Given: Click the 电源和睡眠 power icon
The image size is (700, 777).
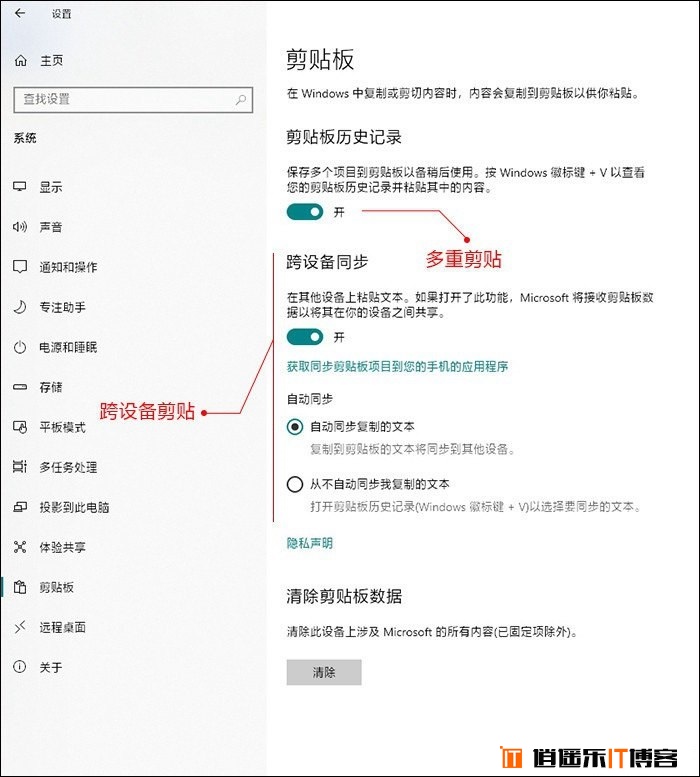Looking at the screenshot, I should [20, 347].
